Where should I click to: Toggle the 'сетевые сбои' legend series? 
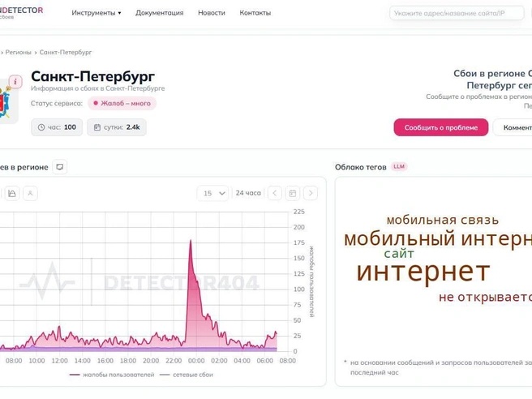pyautogui.click(x=187, y=375)
